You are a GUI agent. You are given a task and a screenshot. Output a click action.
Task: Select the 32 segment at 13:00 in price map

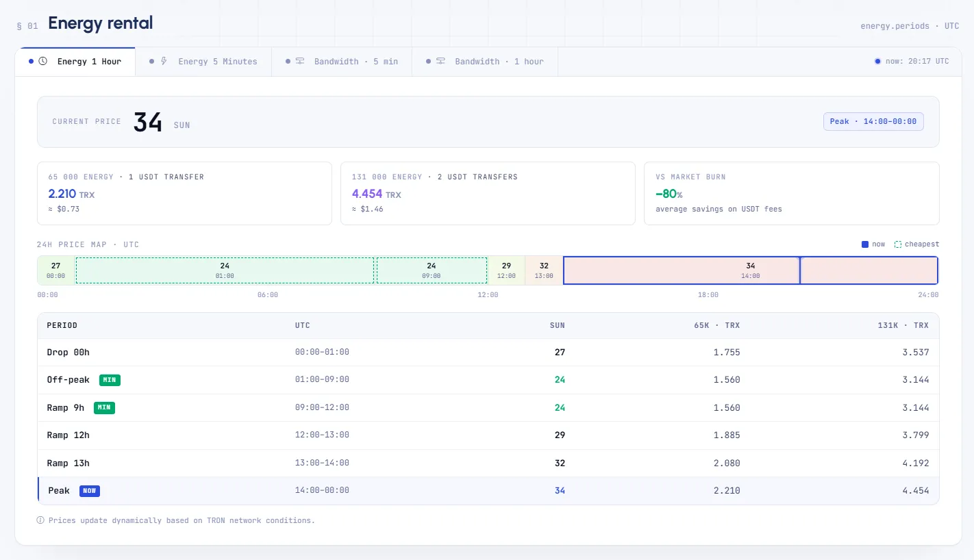(544, 270)
